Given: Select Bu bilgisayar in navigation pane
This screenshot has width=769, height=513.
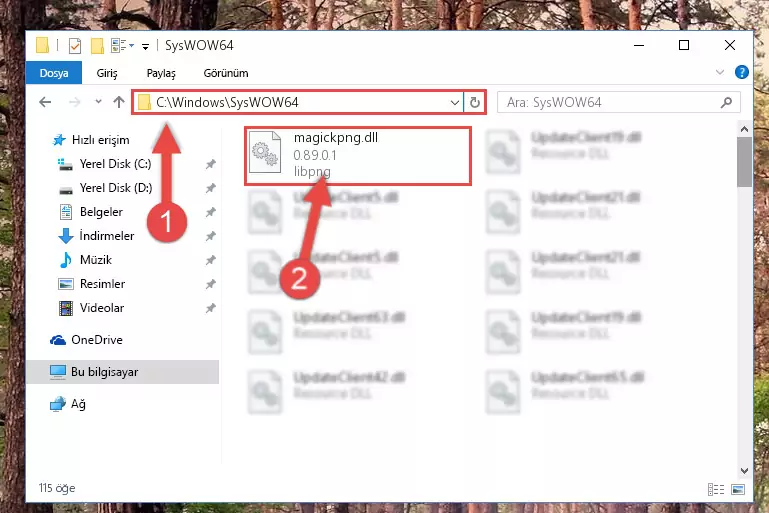Looking at the screenshot, I should 123,372.
